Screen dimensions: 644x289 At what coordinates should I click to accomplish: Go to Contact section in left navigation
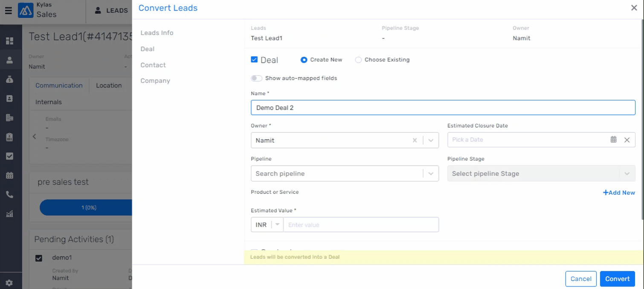[153, 65]
